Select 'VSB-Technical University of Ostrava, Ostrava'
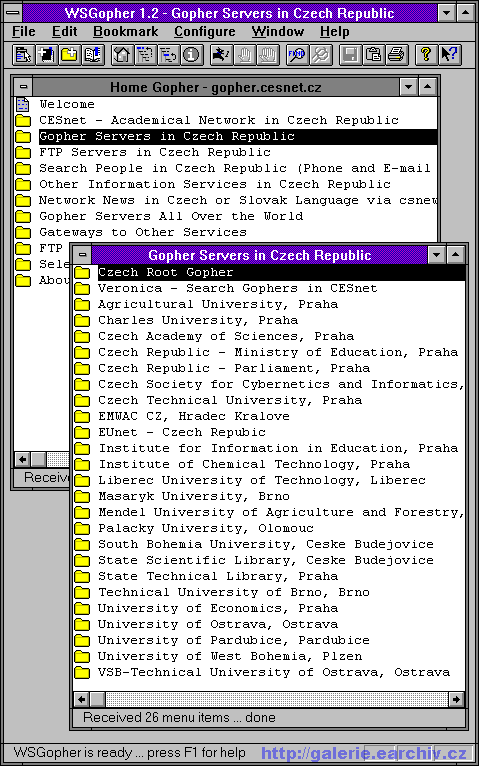The height and width of the screenshot is (766, 479). [x=274, y=673]
